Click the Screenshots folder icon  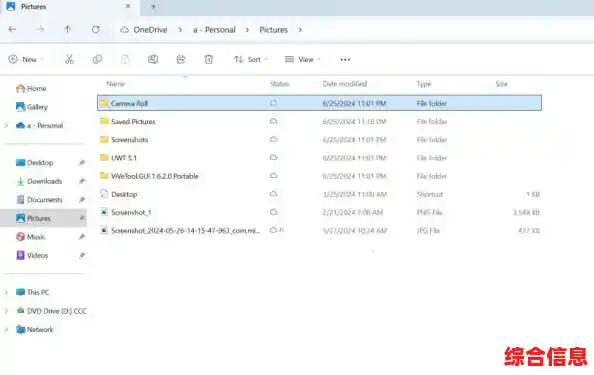pyautogui.click(x=104, y=139)
